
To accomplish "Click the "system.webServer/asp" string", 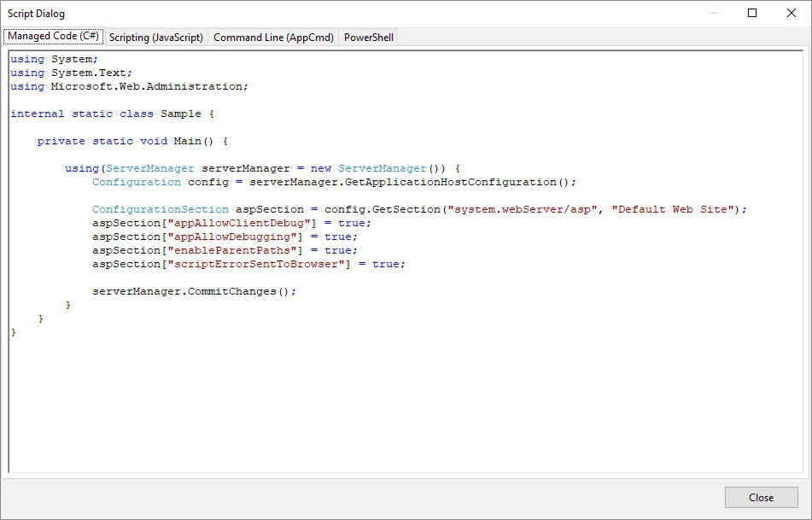I will coord(523,209).
